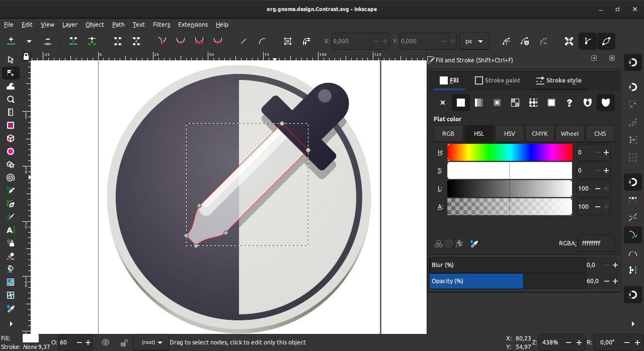This screenshot has width=644, height=351.
Task: Click Make selected segments curves
Action: (x=262, y=41)
